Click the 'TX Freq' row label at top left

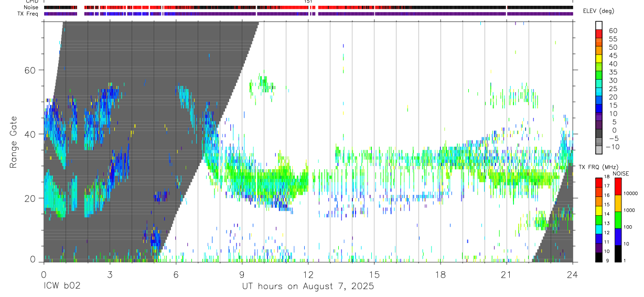click(28, 14)
